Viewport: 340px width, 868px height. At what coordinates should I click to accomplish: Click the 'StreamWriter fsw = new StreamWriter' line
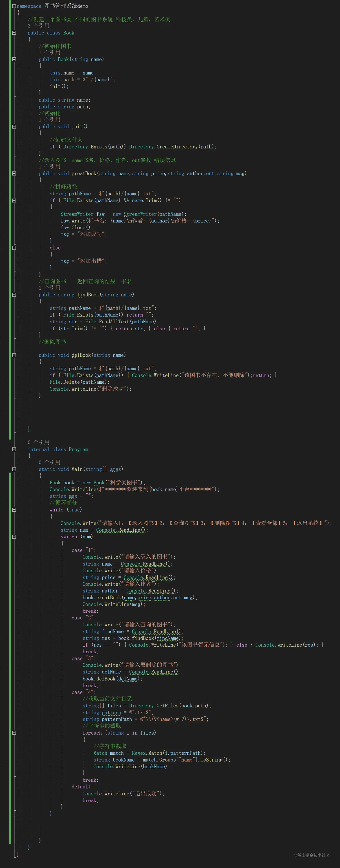[123, 214]
